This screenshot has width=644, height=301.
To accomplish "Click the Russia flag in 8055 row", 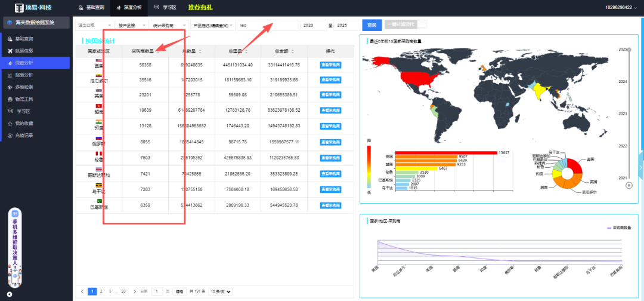I will tap(98, 138).
